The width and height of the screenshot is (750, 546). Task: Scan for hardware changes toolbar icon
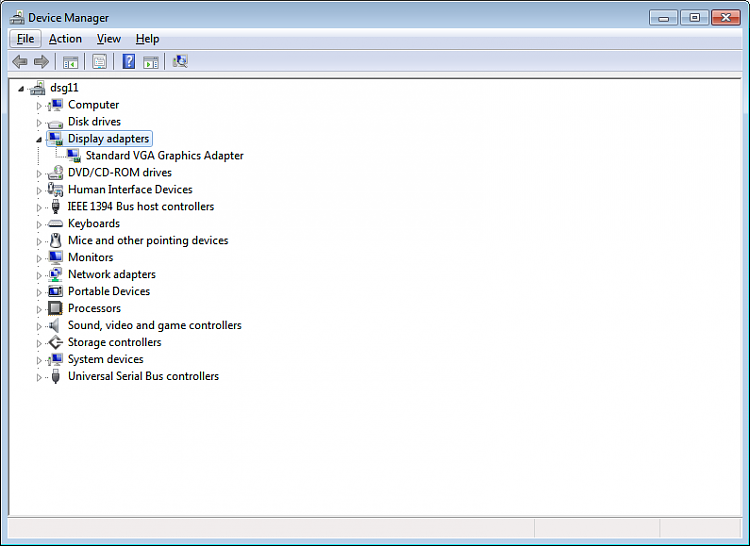tap(180, 61)
